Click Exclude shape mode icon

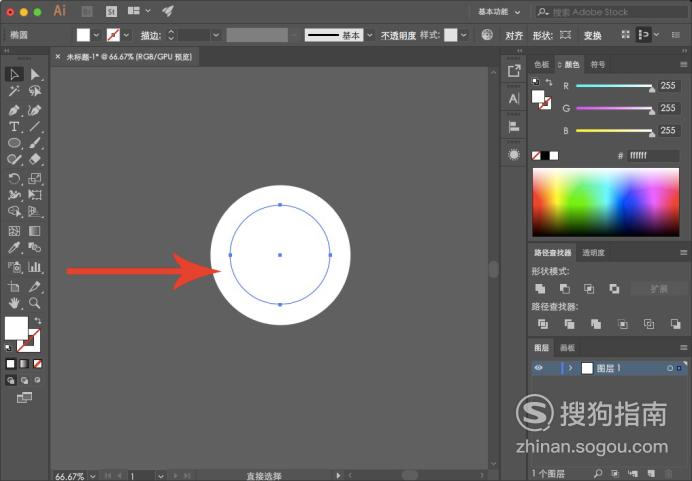pos(614,289)
